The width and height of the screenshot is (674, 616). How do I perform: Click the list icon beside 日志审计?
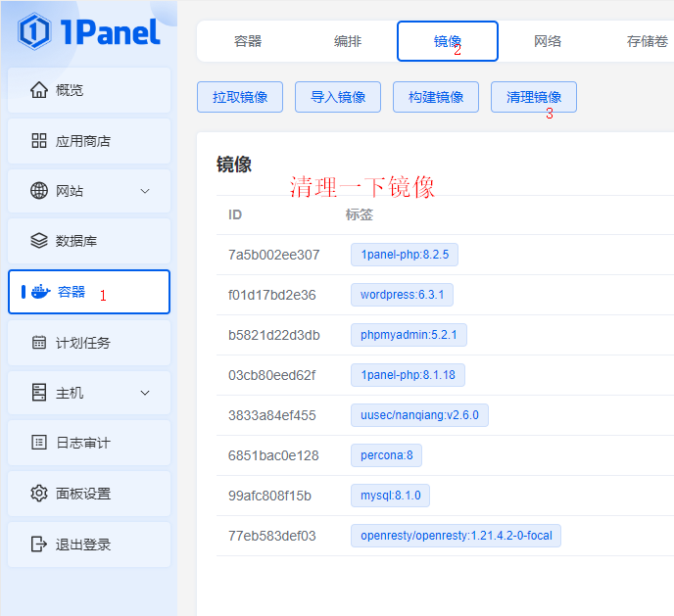tap(39, 443)
